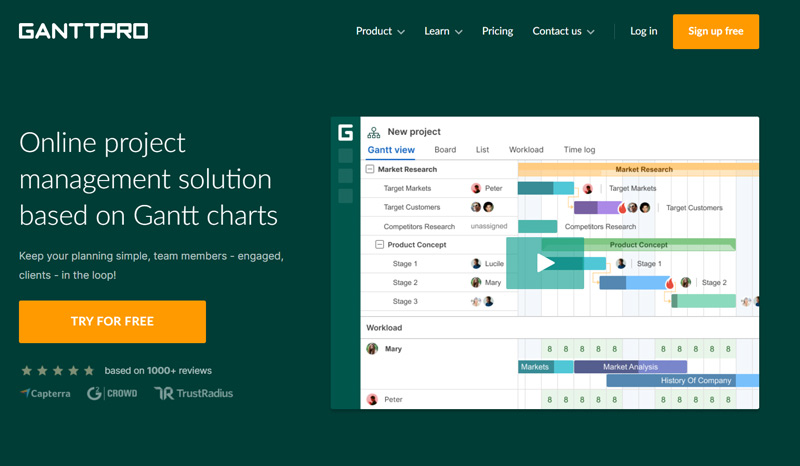Image resolution: width=800 pixels, height=466 pixels.
Task: Click the Sign up free button
Action: 716,32
